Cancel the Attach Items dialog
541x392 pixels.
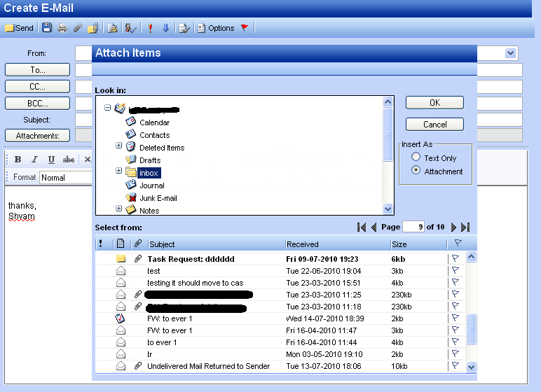click(x=434, y=124)
